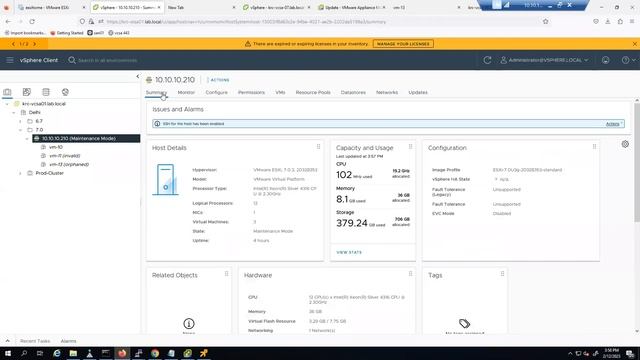Image resolution: width=640 pixels, height=360 pixels.
Task: Switch to the Networks tab
Action: pyautogui.click(x=387, y=93)
